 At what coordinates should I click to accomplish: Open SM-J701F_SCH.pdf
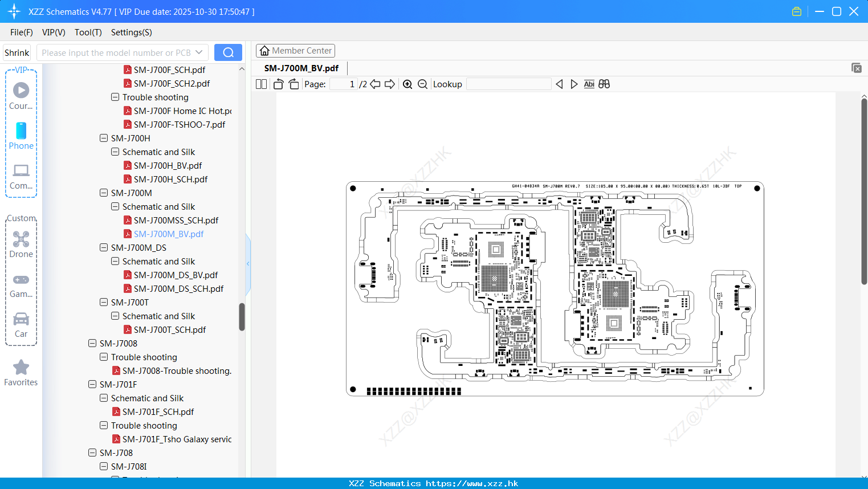pyautogui.click(x=158, y=411)
